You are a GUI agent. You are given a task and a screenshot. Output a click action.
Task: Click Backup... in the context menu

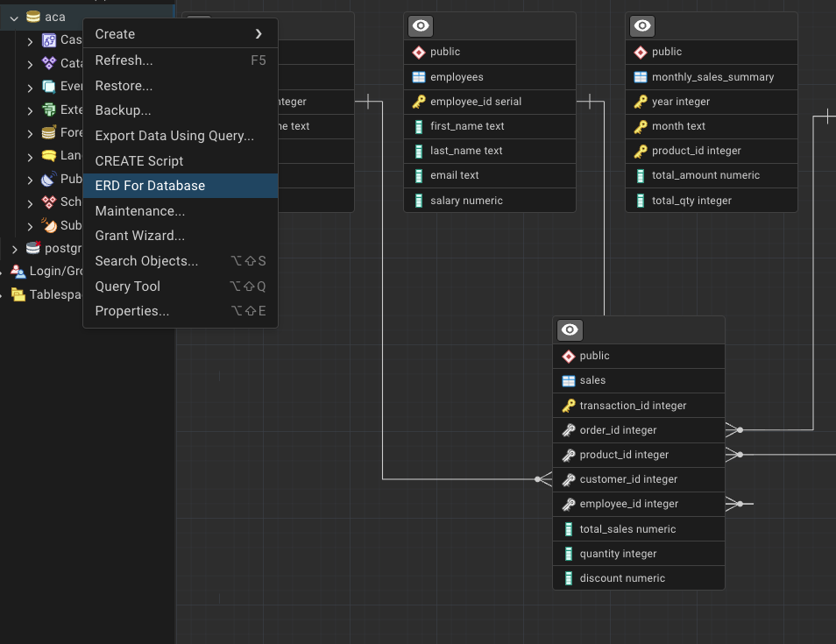pyautogui.click(x=123, y=110)
